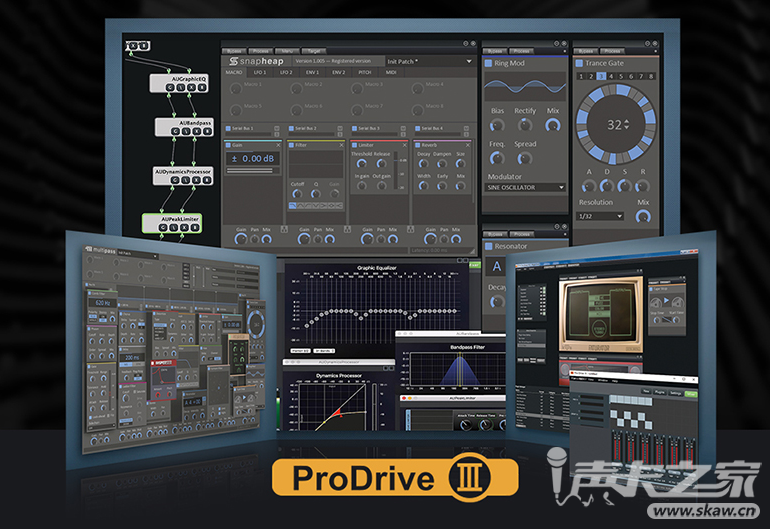Click the L button on AUGraphicEQ node
The width and height of the screenshot is (770, 529).
(181, 87)
